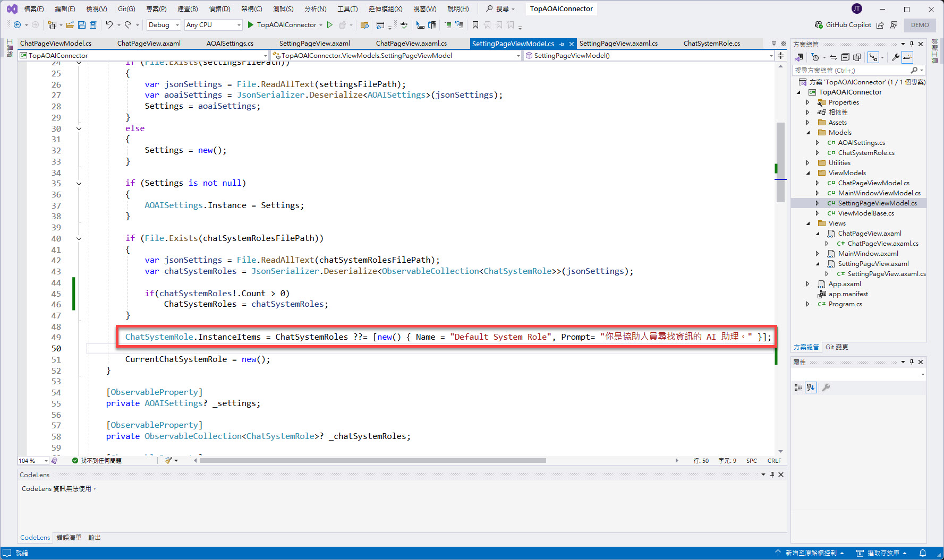Open the TopAOAIConnector project scope dropdown

[143, 55]
